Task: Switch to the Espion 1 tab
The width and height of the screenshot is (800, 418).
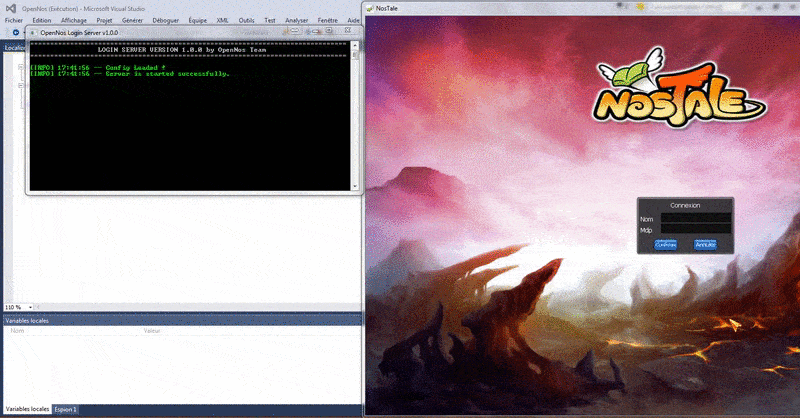Action: [66, 409]
